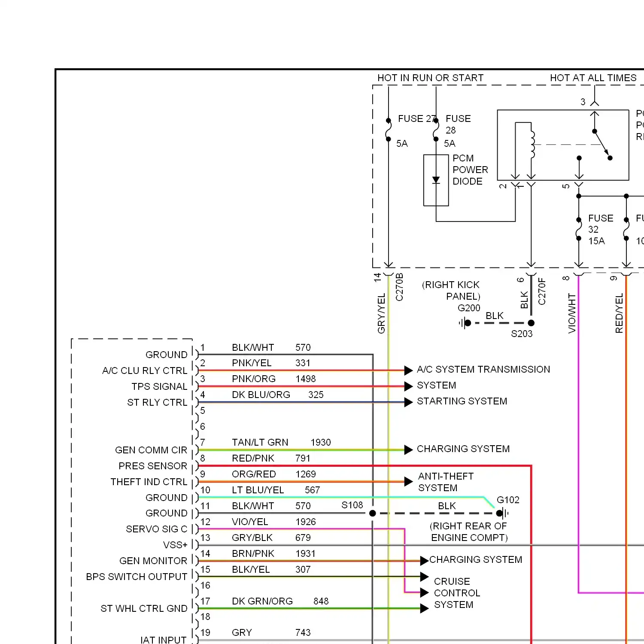Select the FUSE 28 label
This screenshot has width=644, height=644.
pyautogui.click(x=458, y=124)
